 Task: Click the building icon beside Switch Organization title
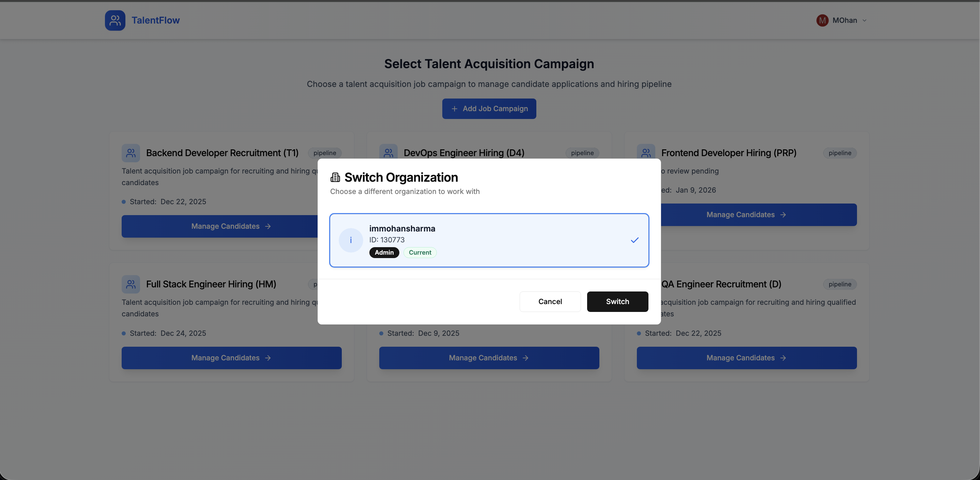coord(335,177)
